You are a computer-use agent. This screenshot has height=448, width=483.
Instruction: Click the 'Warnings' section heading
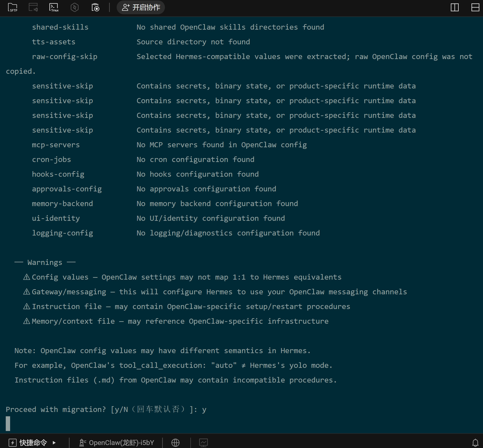click(45, 262)
